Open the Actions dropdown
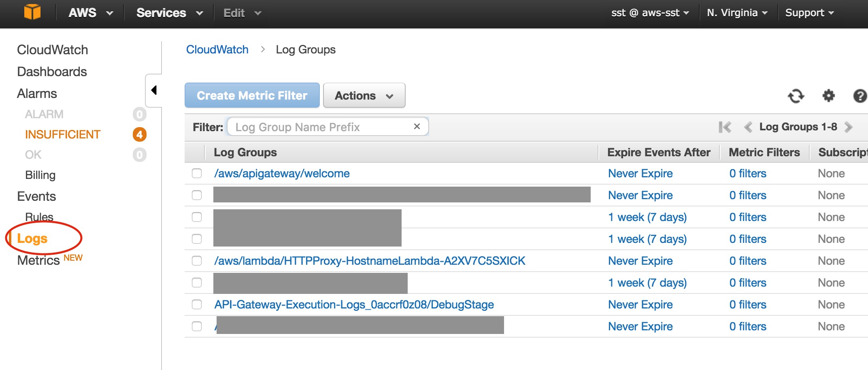 coord(364,96)
